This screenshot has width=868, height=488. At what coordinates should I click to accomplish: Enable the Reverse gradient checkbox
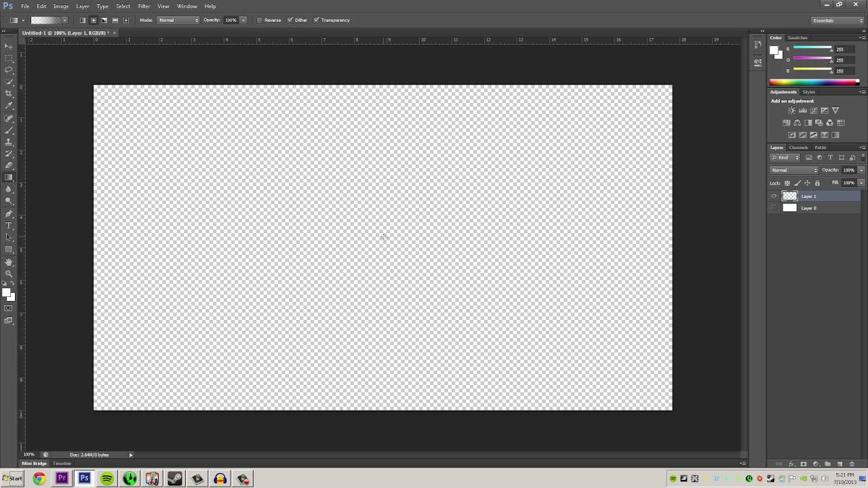point(260,20)
